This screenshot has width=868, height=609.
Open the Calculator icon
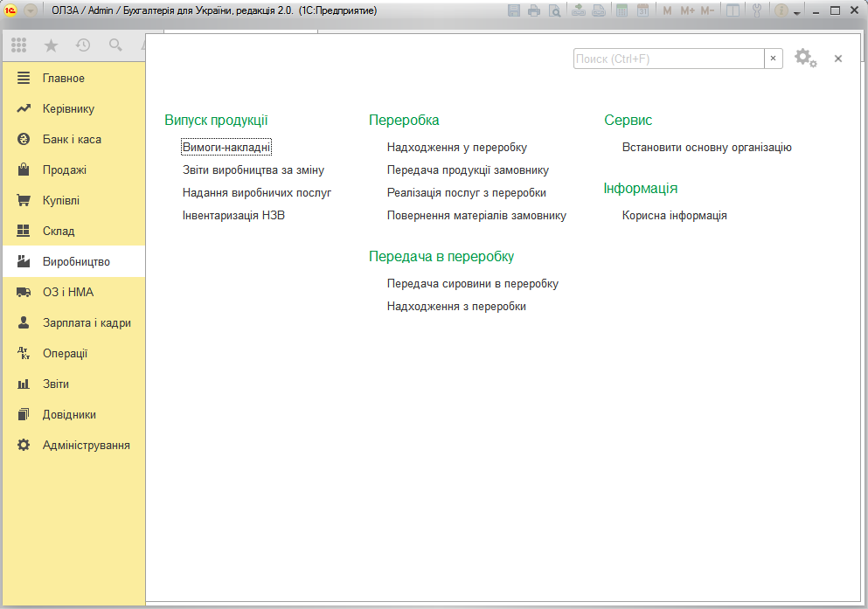622,10
